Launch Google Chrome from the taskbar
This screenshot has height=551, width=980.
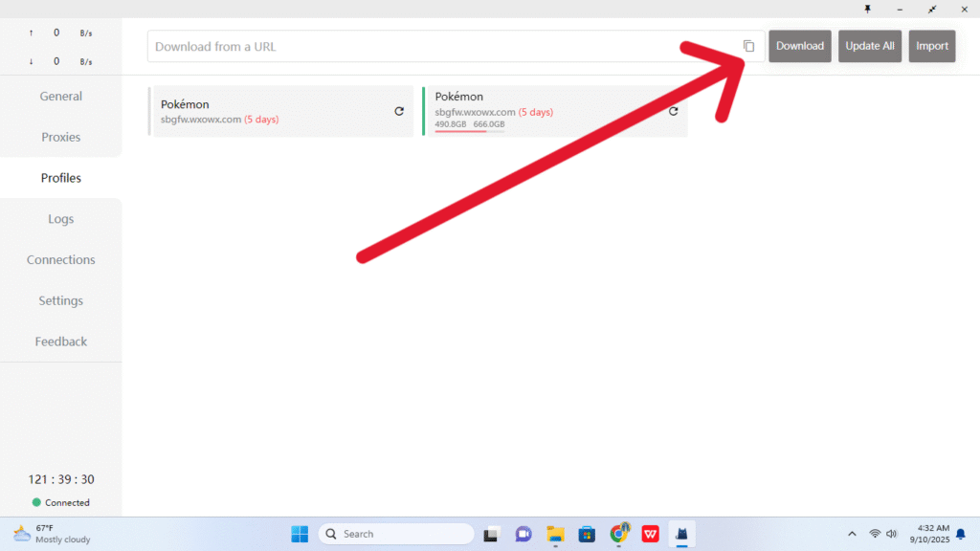coord(619,534)
